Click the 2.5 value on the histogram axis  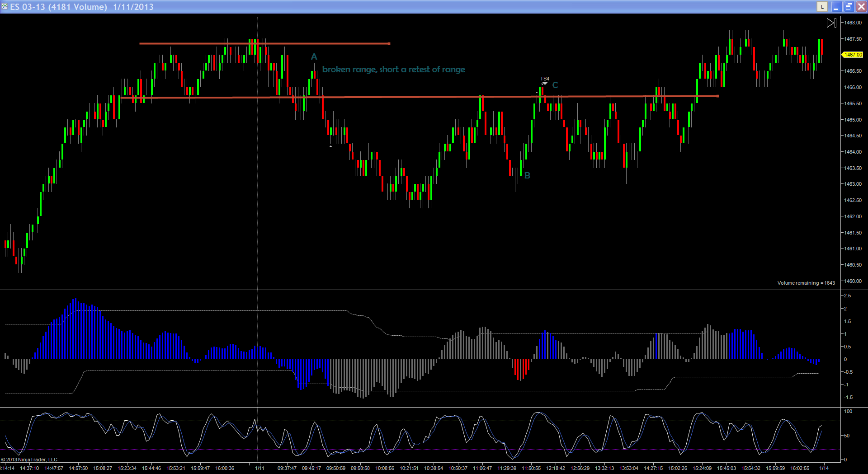point(847,296)
